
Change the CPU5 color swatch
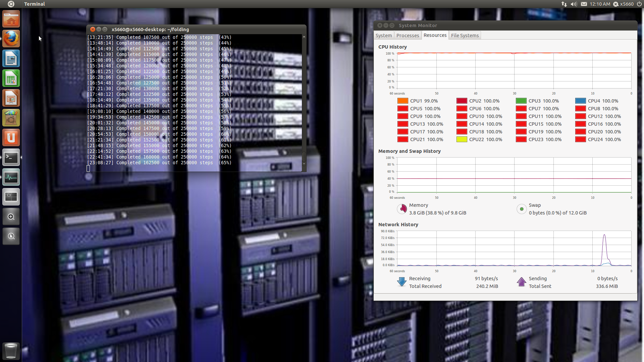coord(402,109)
